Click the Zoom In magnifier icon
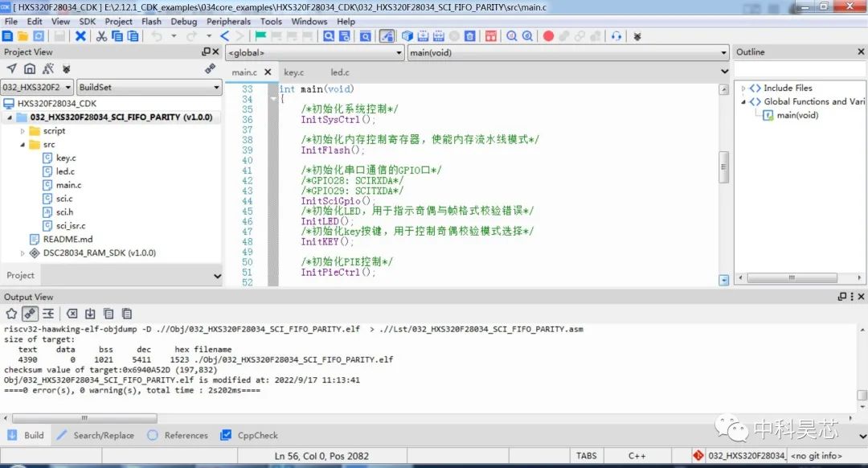Image resolution: width=868 pixels, height=468 pixels. pyautogui.click(x=512, y=36)
